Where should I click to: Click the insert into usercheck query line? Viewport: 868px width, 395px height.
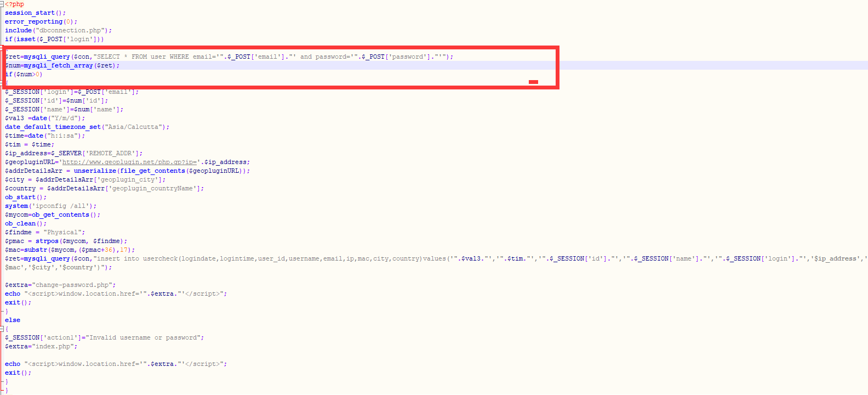click(436, 259)
